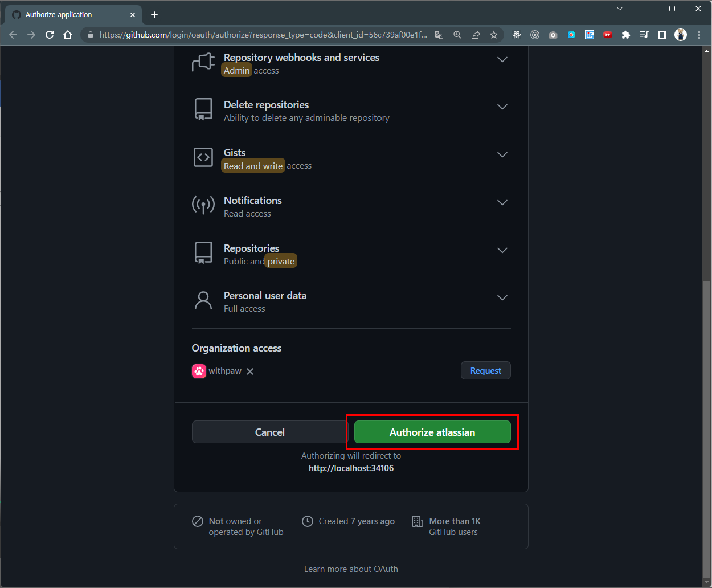Viewport: 712px width, 588px height.
Task: Click the withpaw organization avatar
Action: click(x=199, y=371)
